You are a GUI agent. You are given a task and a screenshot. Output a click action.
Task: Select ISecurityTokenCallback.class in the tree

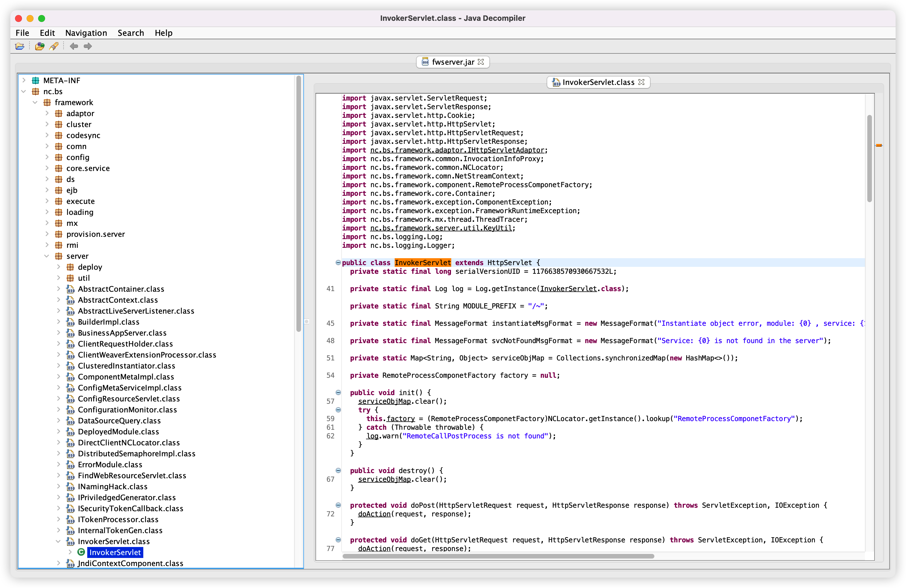[130, 509]
